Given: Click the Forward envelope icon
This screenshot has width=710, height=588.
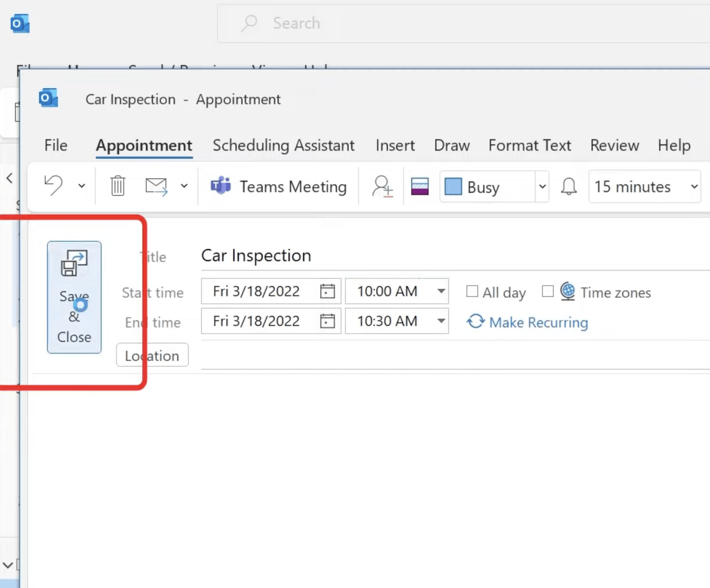Looking at the screenshot, I should (157, 186).
